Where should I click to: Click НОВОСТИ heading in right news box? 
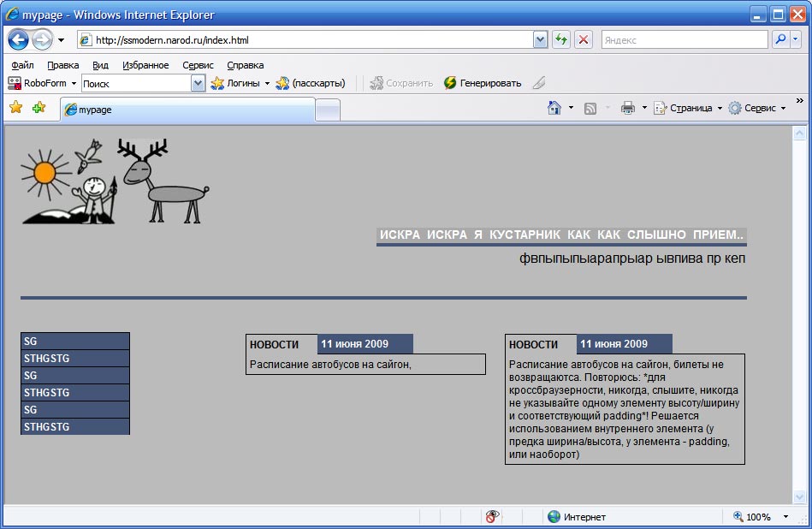coord(533,345)
